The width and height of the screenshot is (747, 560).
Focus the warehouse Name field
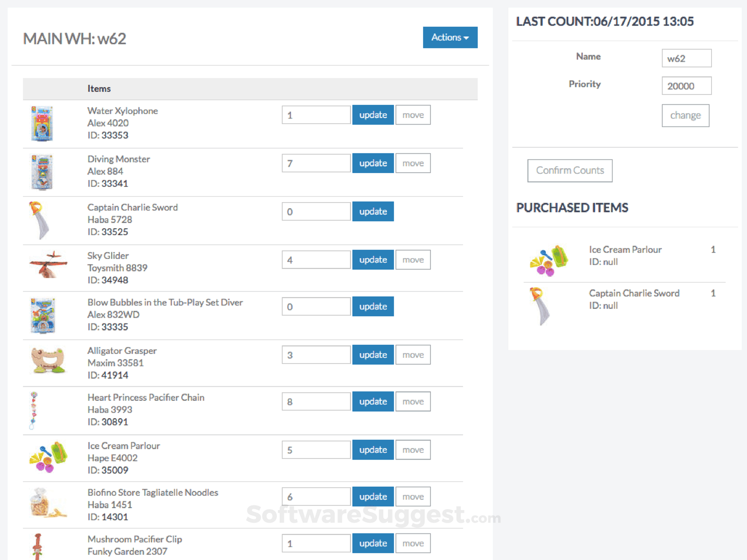click(x=686, y=58)
